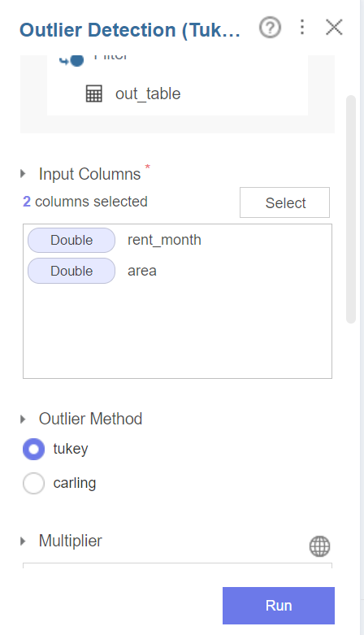Click the Multiplier input field
Image resolution: width=364 pixels, height=635 pixels.
(x=177, y=565)
